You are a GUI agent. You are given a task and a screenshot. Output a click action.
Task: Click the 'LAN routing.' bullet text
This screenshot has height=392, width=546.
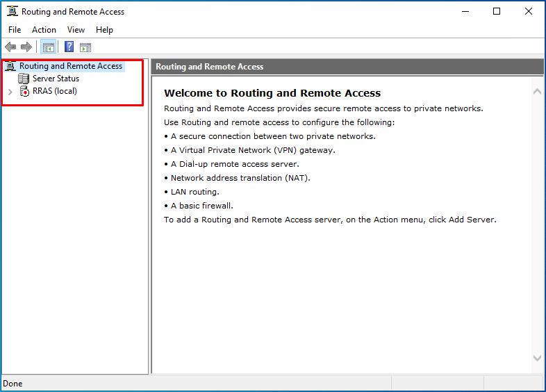[195, 192]
